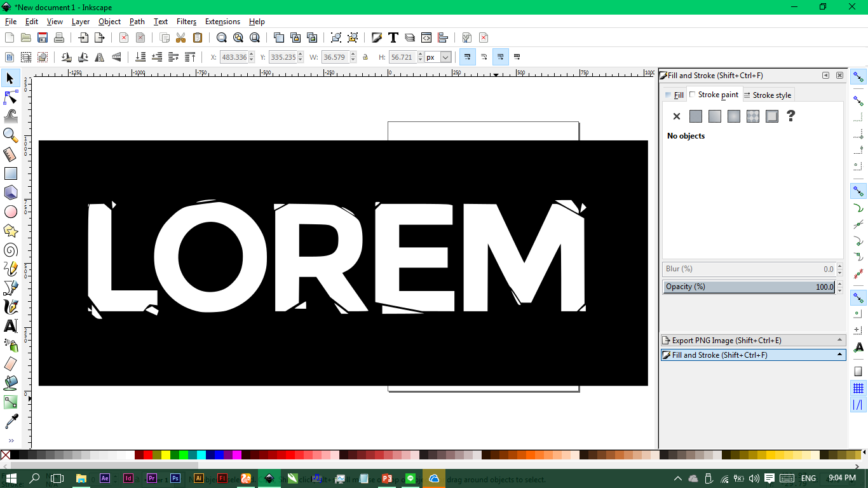The width and height of the screenshot is (868, 488).
Task: Click the unknown paint question mark button
Action: pyautogui.click(x=790, y=116)
